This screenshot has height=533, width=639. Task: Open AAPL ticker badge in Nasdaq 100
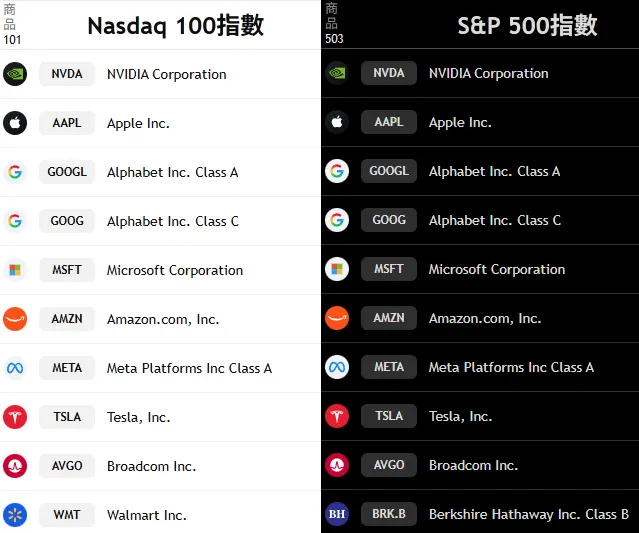click(67, 123)
